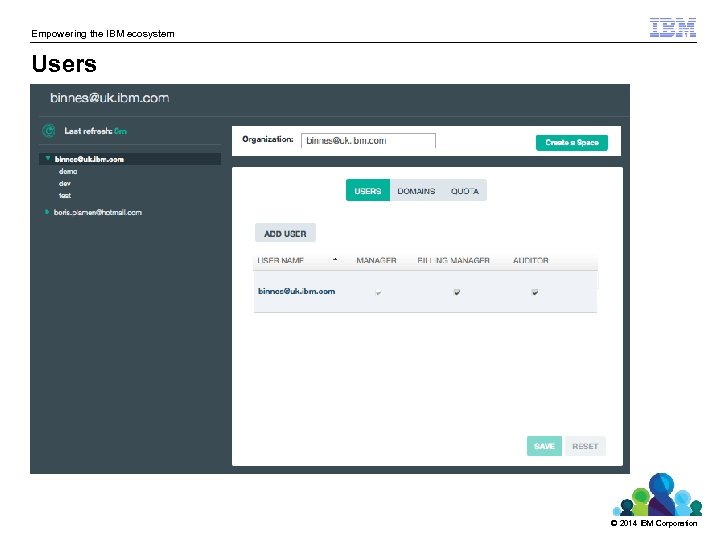Screen dimensions: 720x540
Task: Select the test space
Action: pyautogui.click(x=65, y=196)
